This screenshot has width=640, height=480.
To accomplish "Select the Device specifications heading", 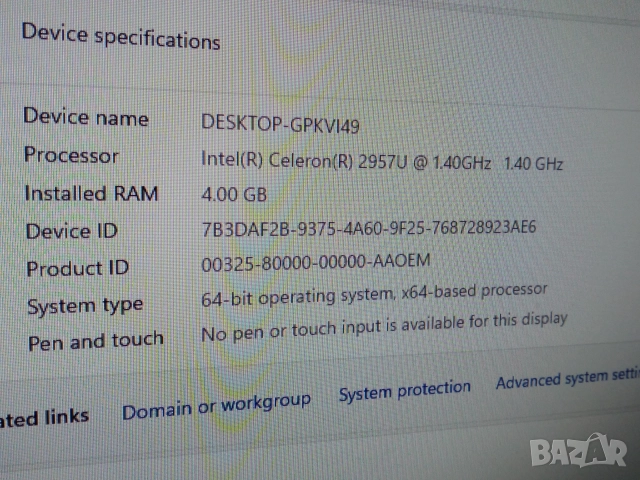I will click(x=121, y=37).
